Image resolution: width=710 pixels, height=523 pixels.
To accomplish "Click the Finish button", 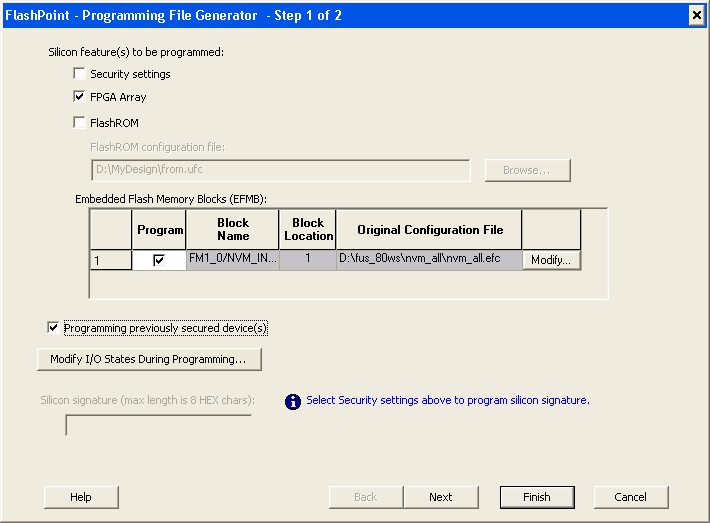I will [537, 497].
